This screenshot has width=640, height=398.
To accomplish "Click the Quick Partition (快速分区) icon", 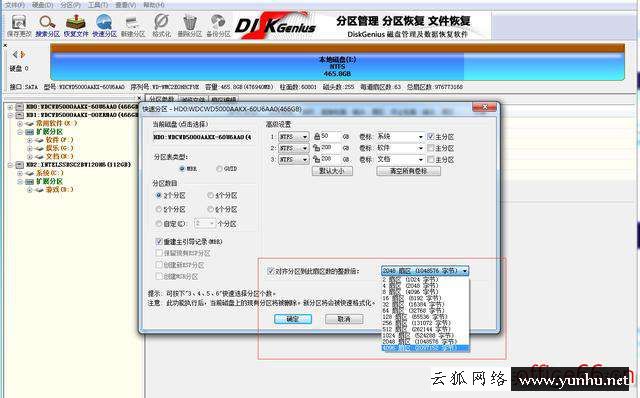I will 104,26.
